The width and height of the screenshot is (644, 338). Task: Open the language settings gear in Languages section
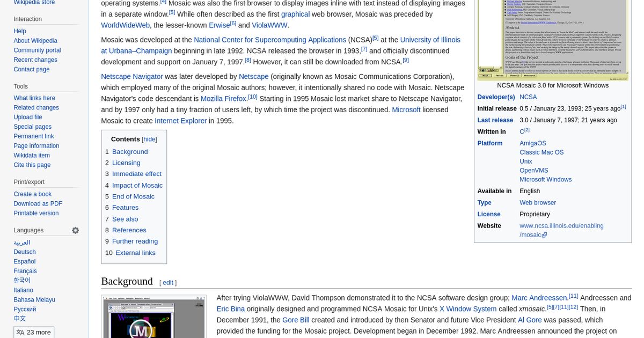click(x=75, y=230)
